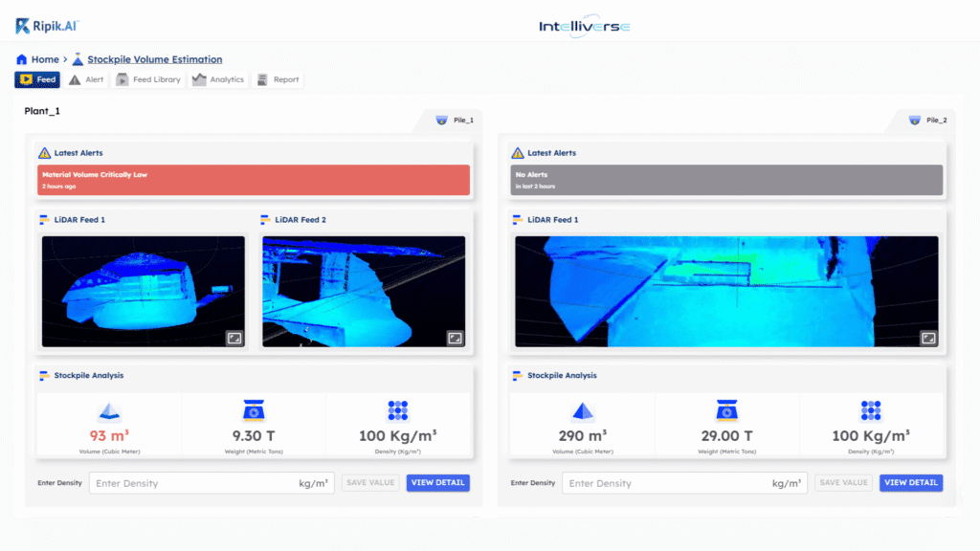Click the Home icon in the breadcrumb

(21, 58)
